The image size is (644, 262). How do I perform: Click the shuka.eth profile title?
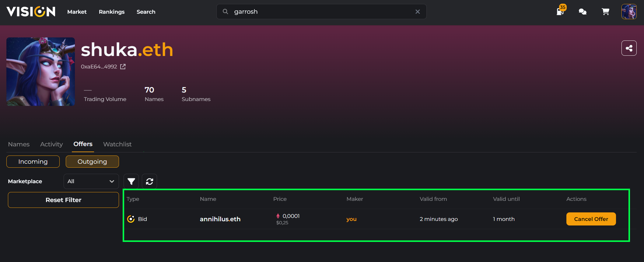point(127,49)
